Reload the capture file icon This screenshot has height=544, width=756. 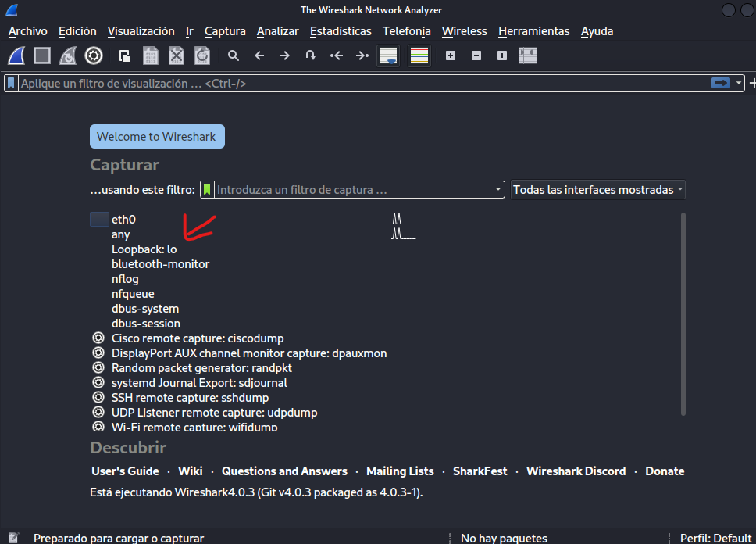(202, 55)
